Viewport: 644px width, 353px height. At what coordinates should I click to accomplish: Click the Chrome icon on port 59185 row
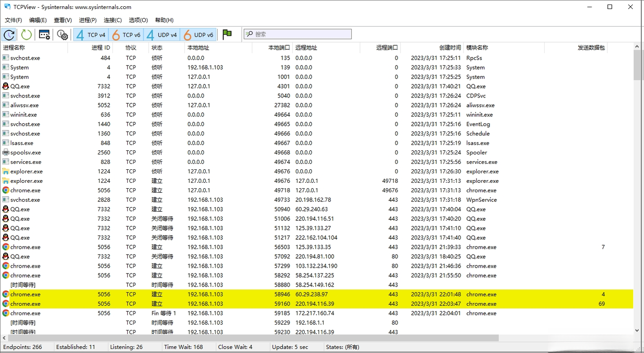pyautogui.click(x=5, y=313)
